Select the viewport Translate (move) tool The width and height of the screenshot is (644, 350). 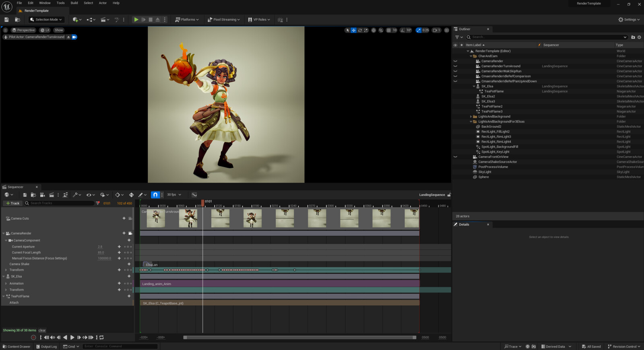[354, 30]
